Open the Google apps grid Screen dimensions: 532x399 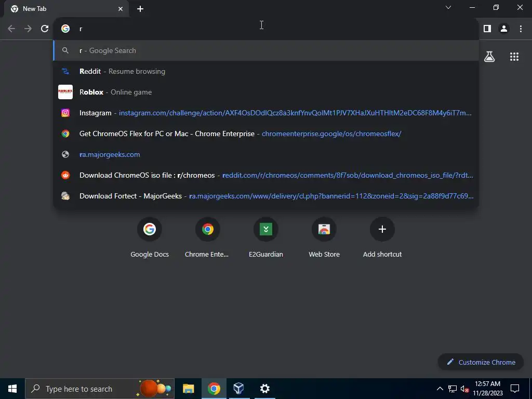(514, 57)
